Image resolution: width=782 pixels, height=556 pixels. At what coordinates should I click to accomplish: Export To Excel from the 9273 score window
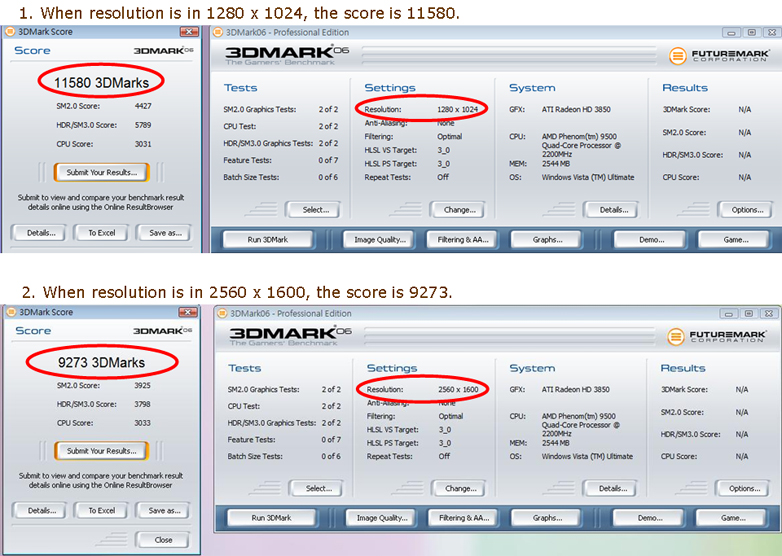[x=101, y=511]
